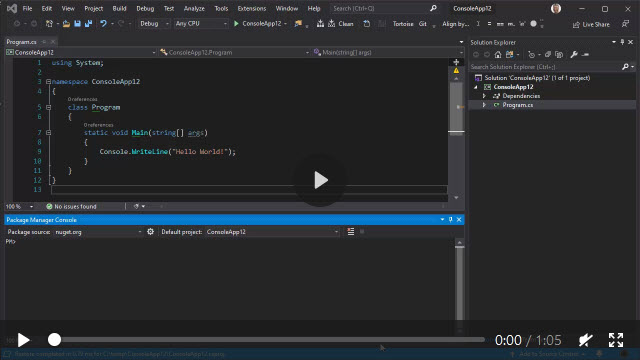Click the Save All toolbar icon

[x=88, y=24]
